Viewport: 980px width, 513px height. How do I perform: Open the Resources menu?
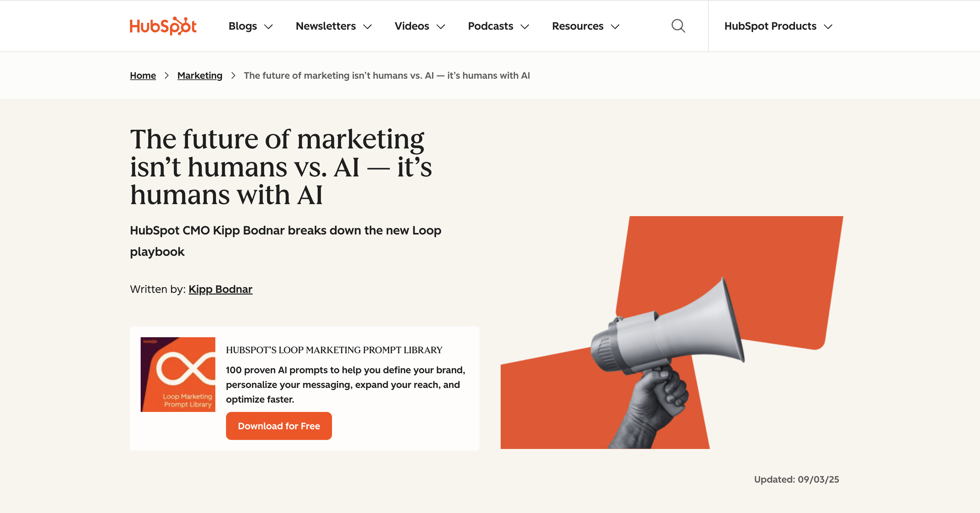point(577,26)
